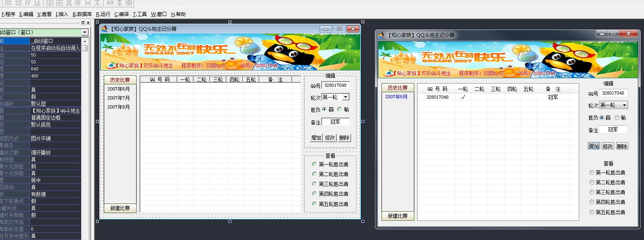Select 赢 radio in the running window
The width and height of the screenshot is (644, 240).
602,118
